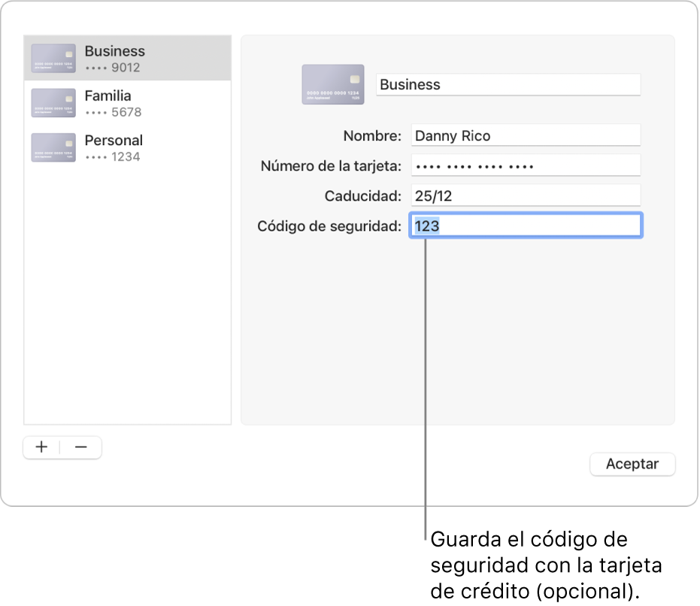This screenshot has height=606, width=700.
Task: Click the Caducidad field showing 25/12
Action: tap(526, 196)
